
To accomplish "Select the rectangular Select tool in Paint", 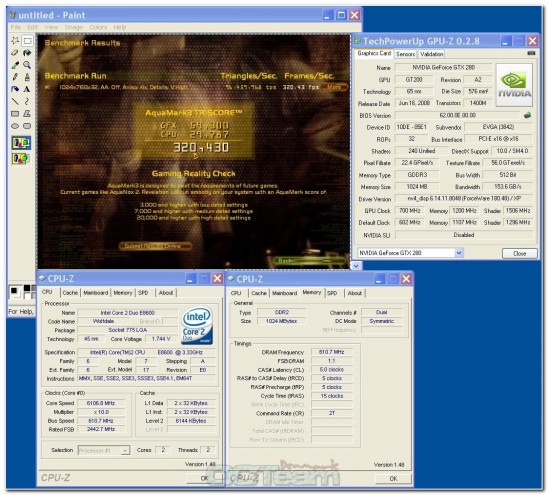I will [27, 41].
